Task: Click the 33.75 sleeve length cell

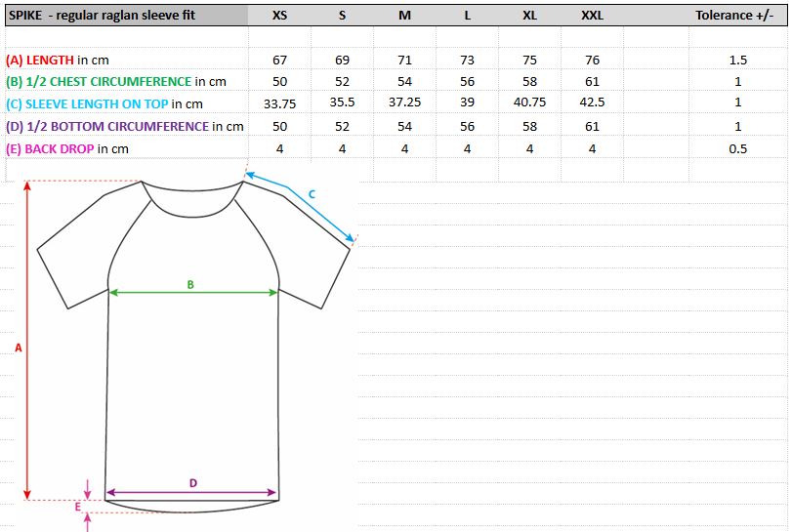Action: pyautogui.click(x=280, y=103)
